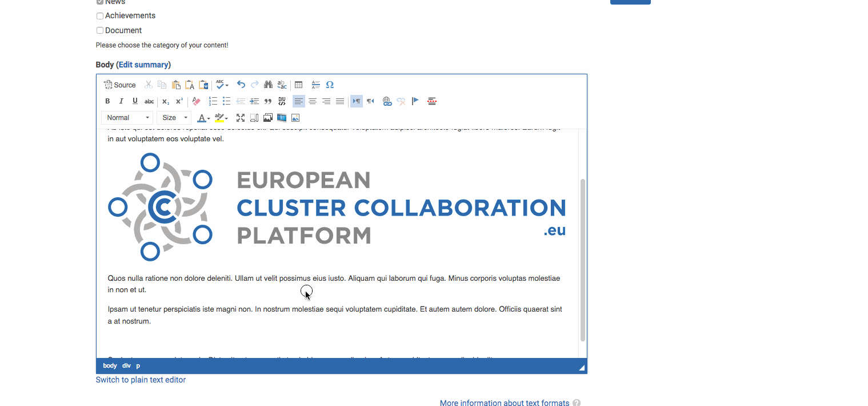Click the Unlink broken chain icon
Viewport: 868px width, 406px height.
401,101
